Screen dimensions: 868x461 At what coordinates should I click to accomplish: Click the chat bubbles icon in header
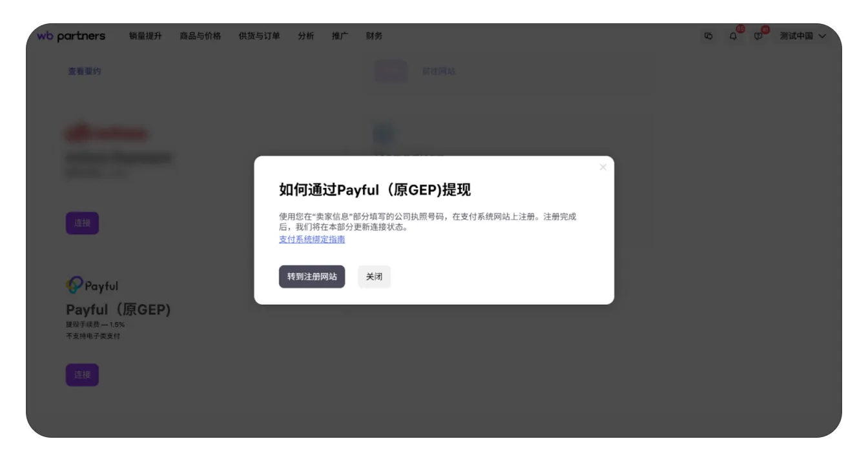(x=708, y=36)
